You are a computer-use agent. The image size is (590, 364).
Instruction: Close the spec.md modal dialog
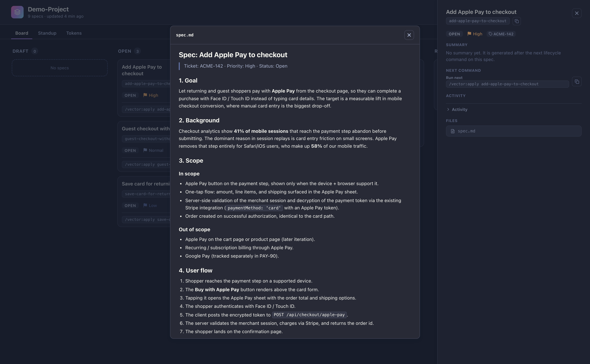(x=409, y=35)
